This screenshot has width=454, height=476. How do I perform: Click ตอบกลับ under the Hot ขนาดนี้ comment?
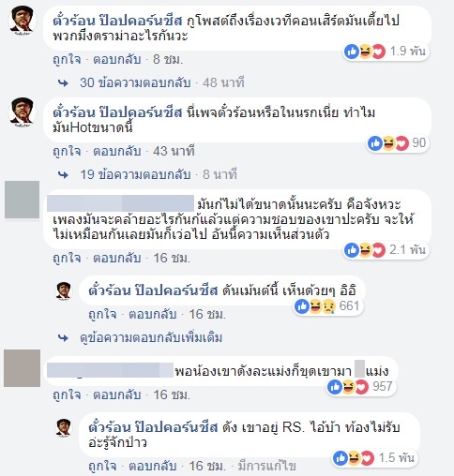tap(117, 151)
